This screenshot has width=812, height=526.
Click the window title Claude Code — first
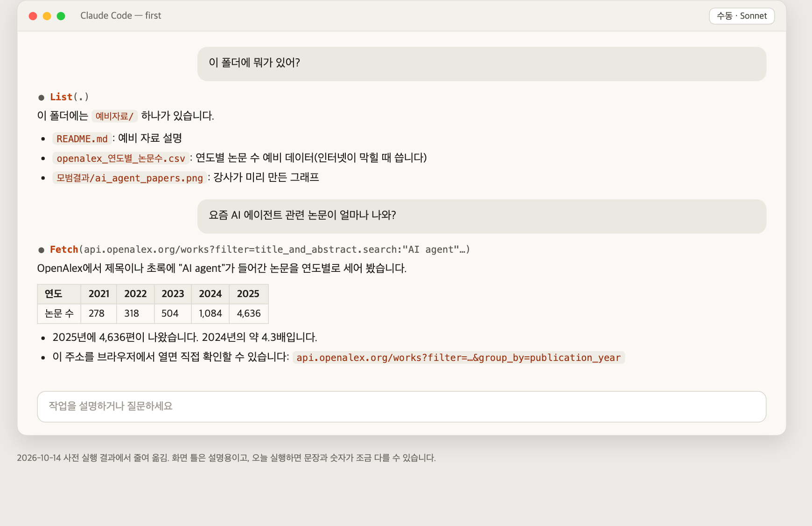click(x=121, y=15)
